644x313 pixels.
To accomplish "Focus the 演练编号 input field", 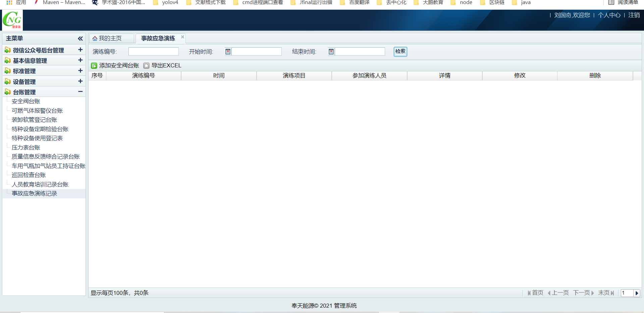I will [x=153, y=52].
